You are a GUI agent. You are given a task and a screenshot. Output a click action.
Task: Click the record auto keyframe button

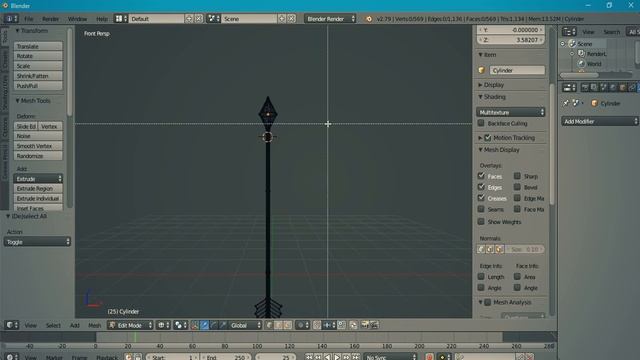429,357
